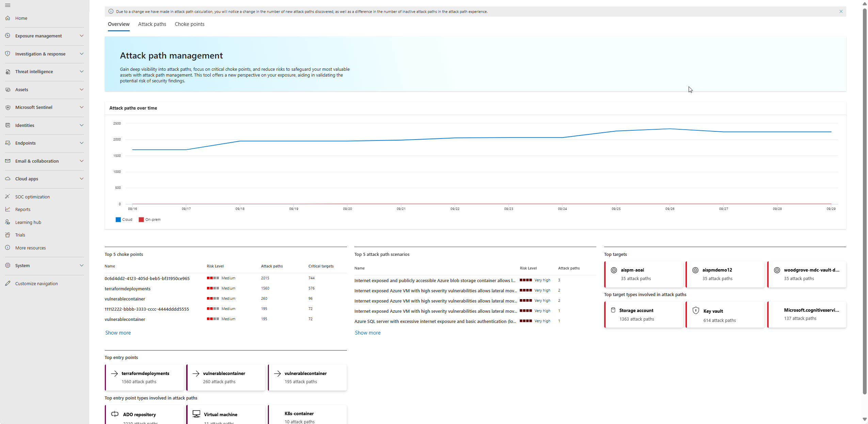Dismiss the info banner with X
Viewport: 868px width, 424px height.
841,12
